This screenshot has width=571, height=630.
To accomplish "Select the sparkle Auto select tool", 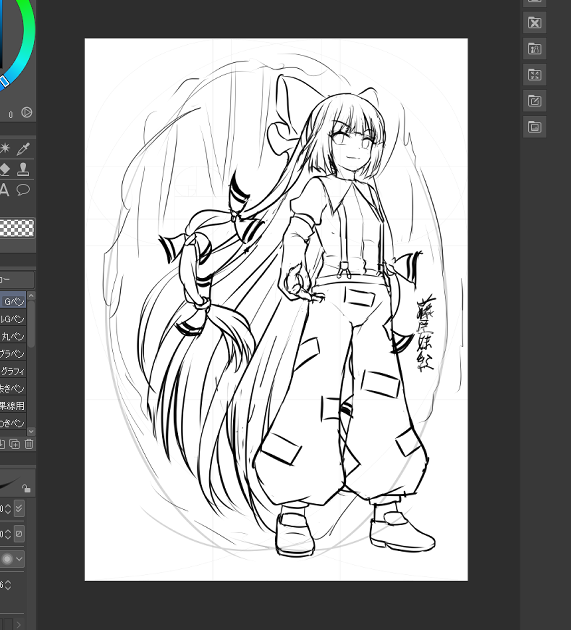I will coord(5,148).
